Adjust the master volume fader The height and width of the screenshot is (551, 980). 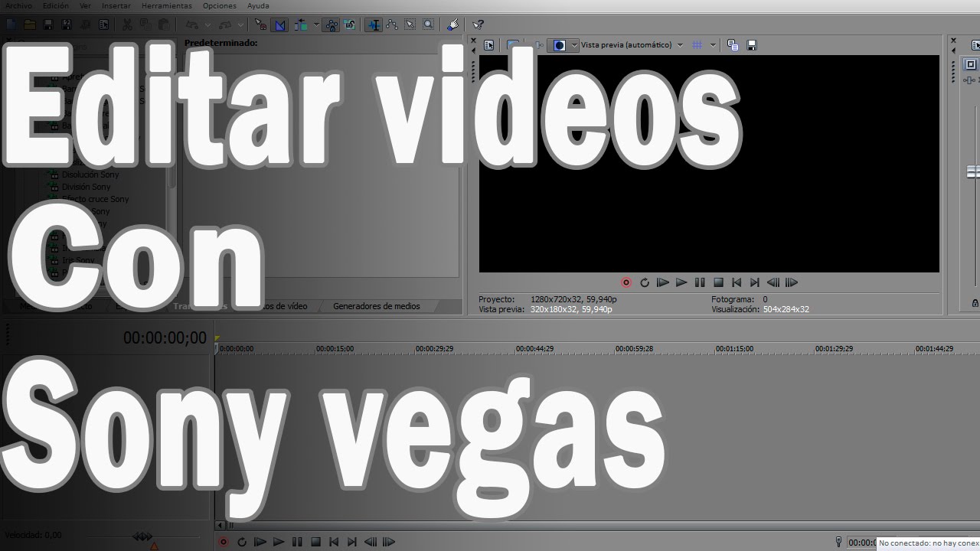[x=973, y=172]
